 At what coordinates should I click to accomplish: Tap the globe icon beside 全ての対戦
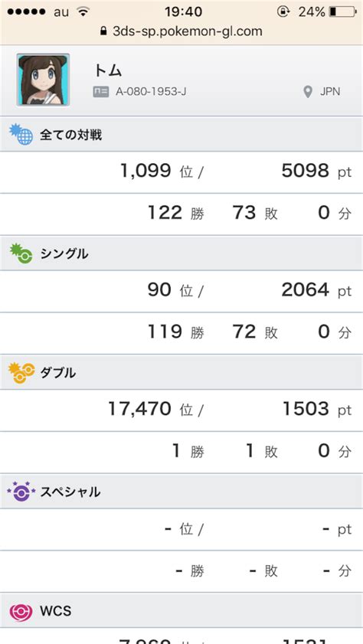pos(21,134)
